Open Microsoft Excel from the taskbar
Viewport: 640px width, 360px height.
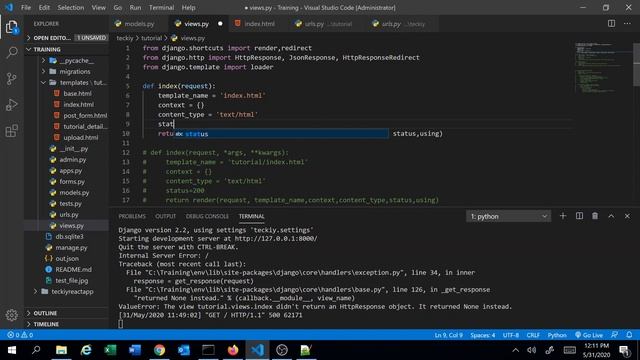[110, 350]
